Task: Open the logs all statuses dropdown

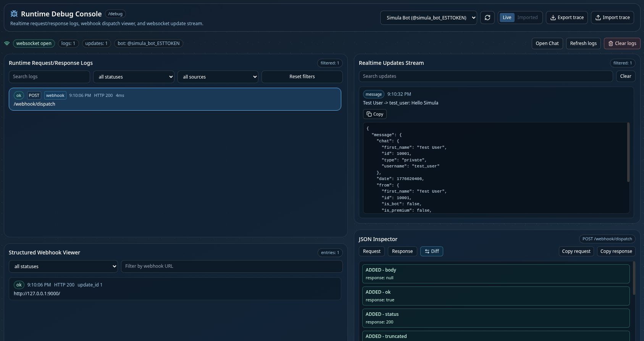Action: tap(134, 77)
